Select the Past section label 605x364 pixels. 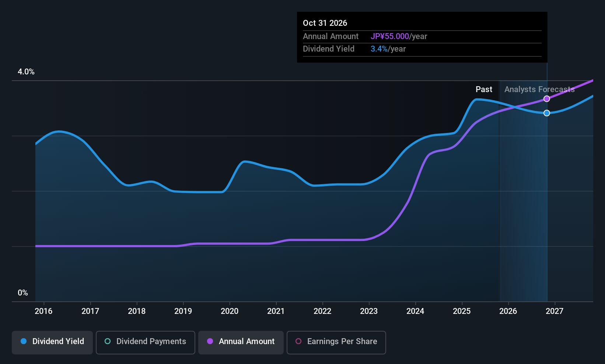(x=484, y=90)
